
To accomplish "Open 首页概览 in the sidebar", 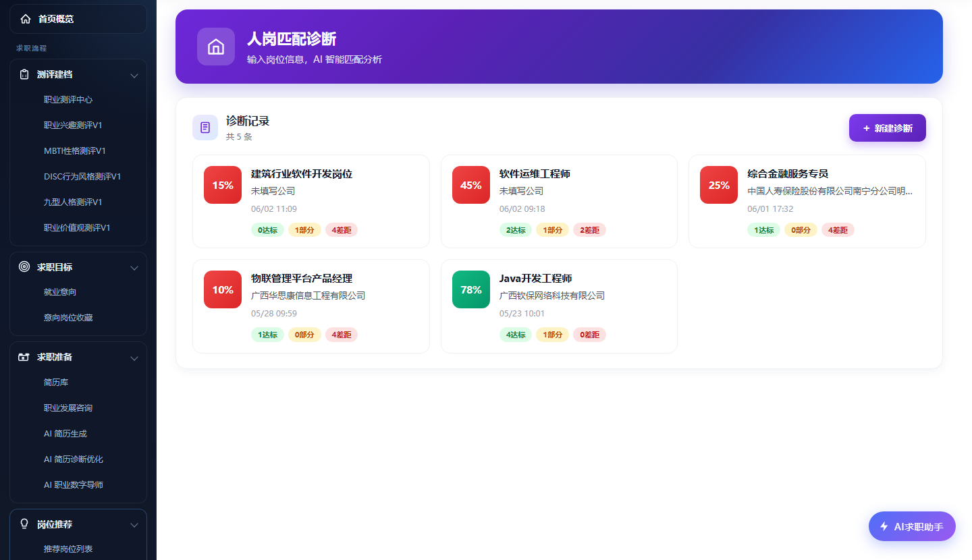I will pos(78,19).
